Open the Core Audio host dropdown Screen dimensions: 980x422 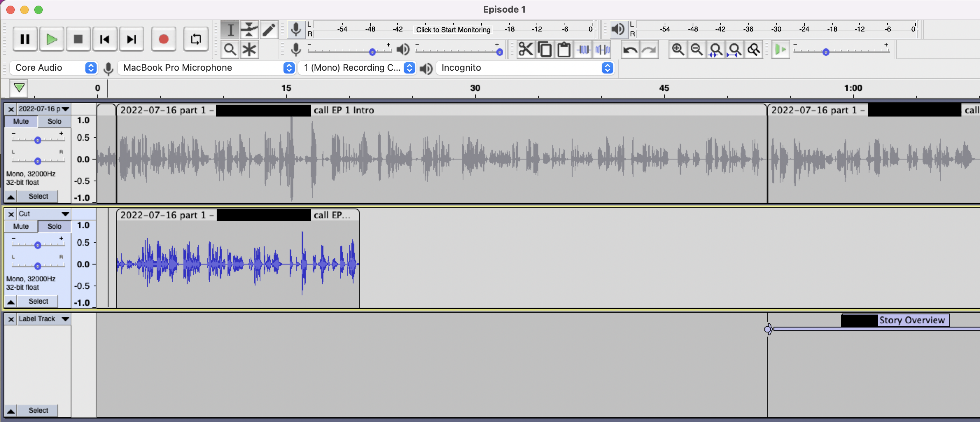click(x=53, y=68)
